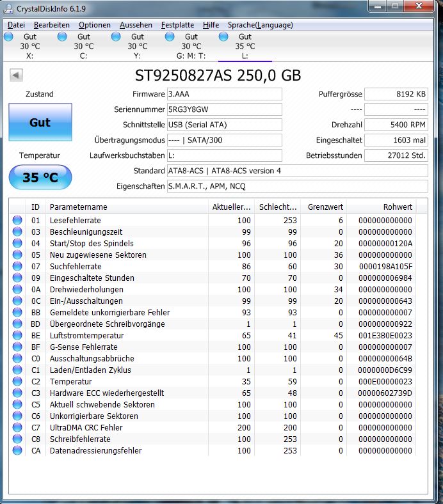
Task: Select the raw value 0000000D6C99
Action: 385,370
